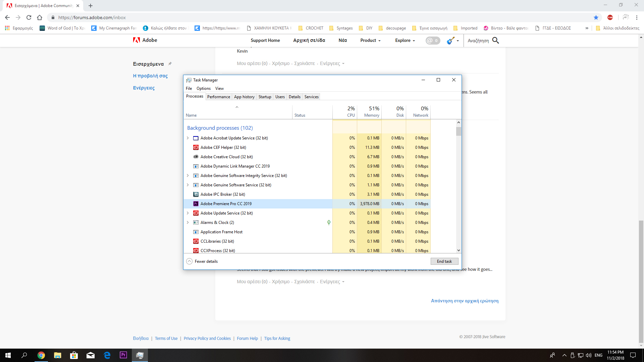Switch to the Services tab
The image size is (644, 362).
312,97
